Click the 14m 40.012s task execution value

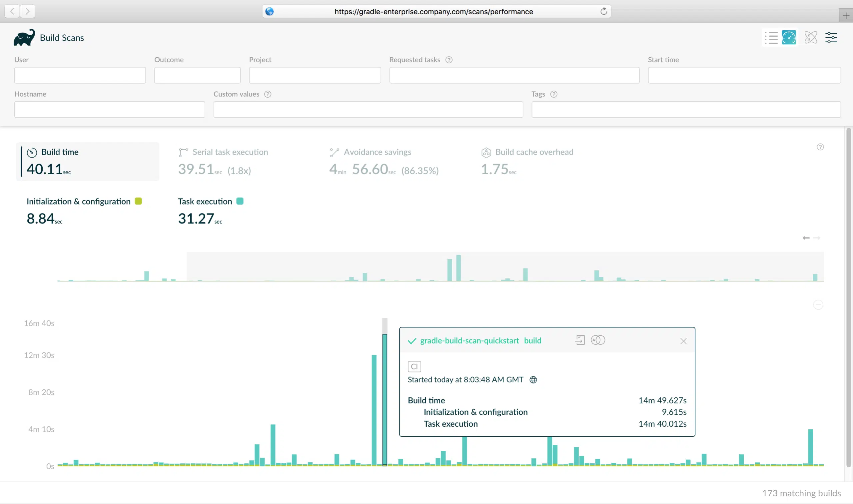pos(662,424)
